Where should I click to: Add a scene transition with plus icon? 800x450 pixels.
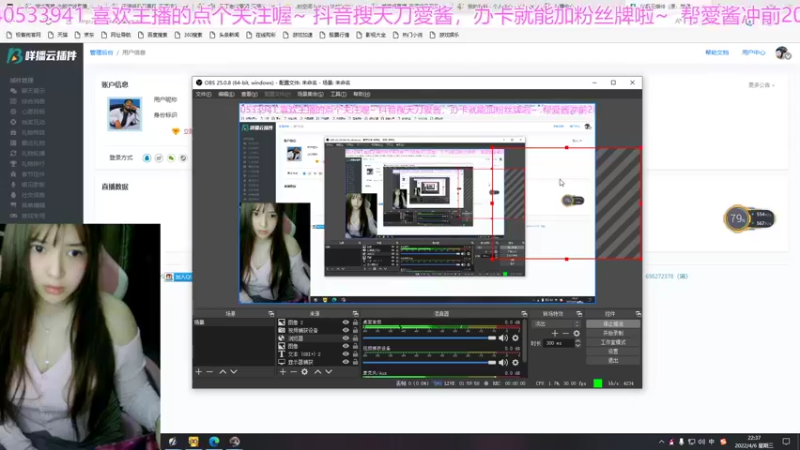coord(555,333)
